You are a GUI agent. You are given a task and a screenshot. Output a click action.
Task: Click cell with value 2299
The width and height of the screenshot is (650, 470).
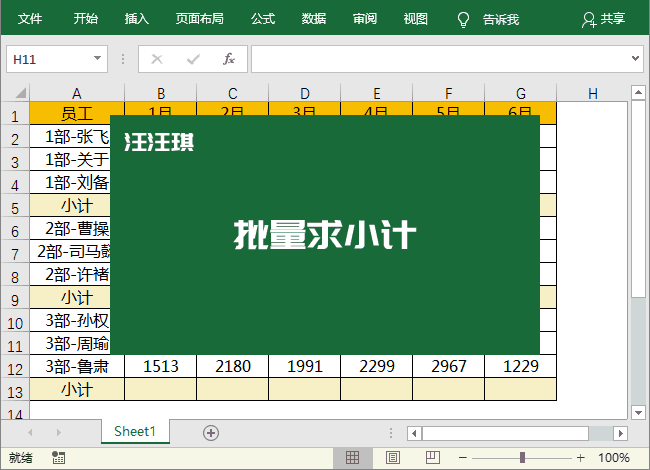(x=376, y=366)
